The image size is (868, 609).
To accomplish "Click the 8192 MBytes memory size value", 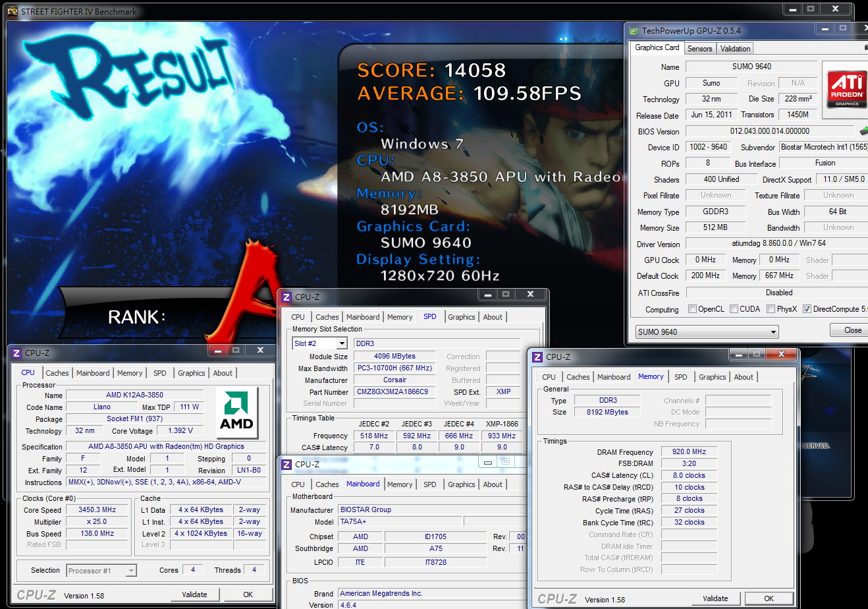I will [608, 412].
